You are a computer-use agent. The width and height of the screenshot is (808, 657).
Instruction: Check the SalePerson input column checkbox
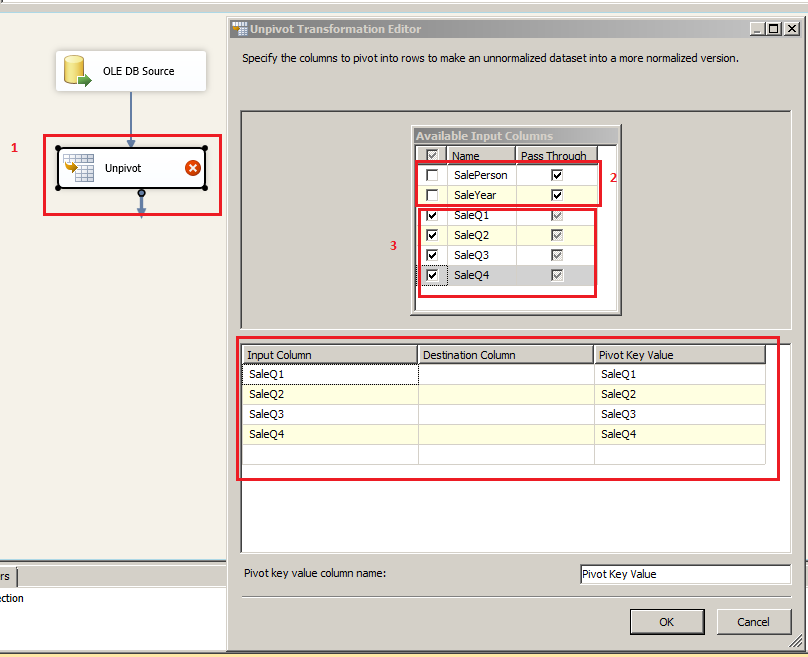point(433,174)
